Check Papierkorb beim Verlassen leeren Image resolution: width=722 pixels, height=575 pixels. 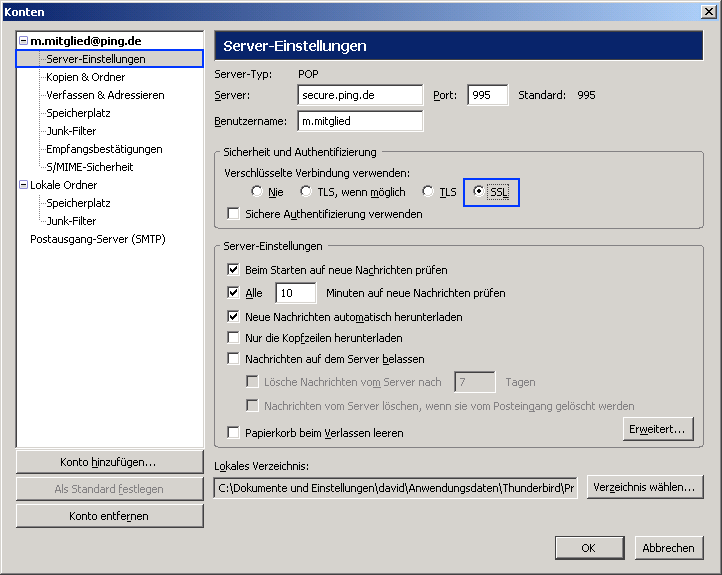pos(234,433)
